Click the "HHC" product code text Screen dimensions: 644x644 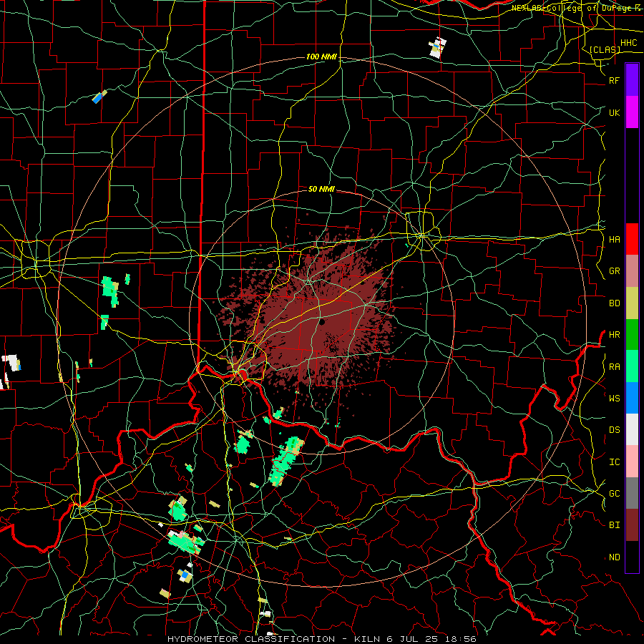pyautogui.click(x=628, y=43)
